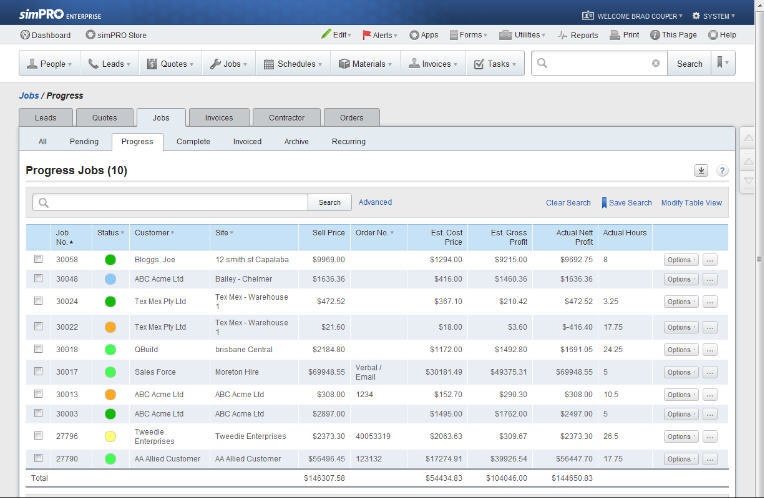Image resolution: width=764 pixels, height=498 pixels.
Task: Click the light blue status dot for job 30048
Action: (x=111, y=279)
